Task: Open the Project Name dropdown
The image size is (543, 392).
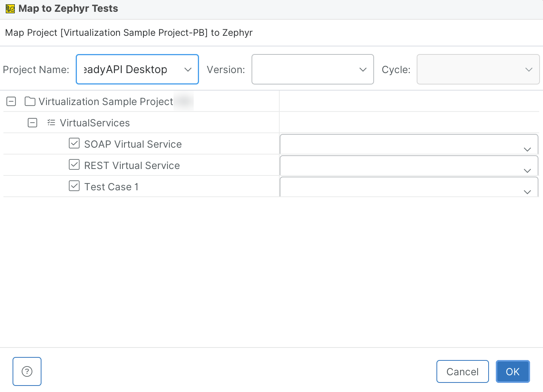Action: pyautogui.click(x=137, y=69)
